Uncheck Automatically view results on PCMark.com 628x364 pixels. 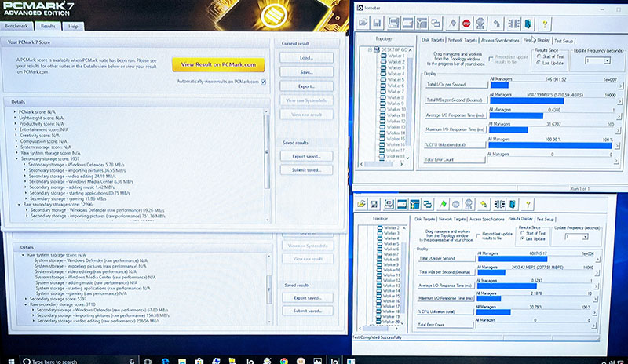(x=264, y=82)
